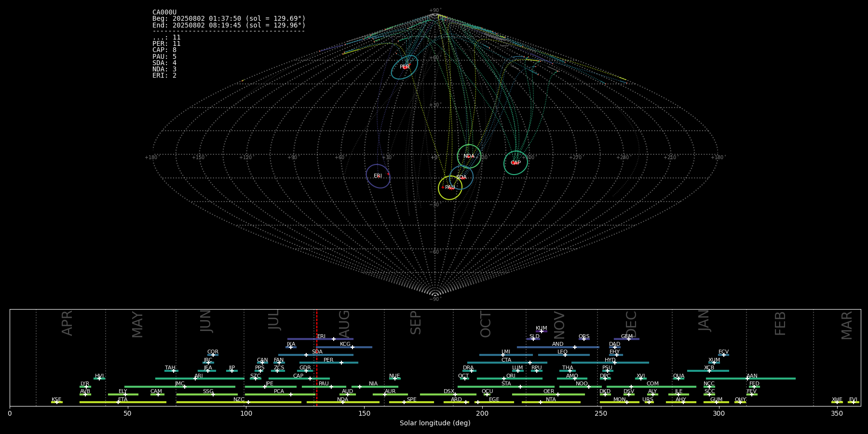Viewport: 868px width, 434px height.
Task: Click the NZC shower bar in timeline
Action: tap(239, 402)
